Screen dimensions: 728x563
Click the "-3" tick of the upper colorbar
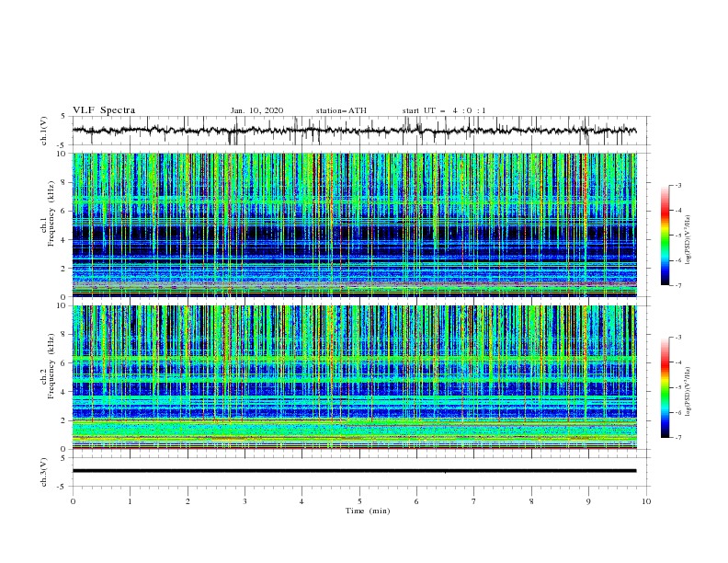(x=677, y=185)
